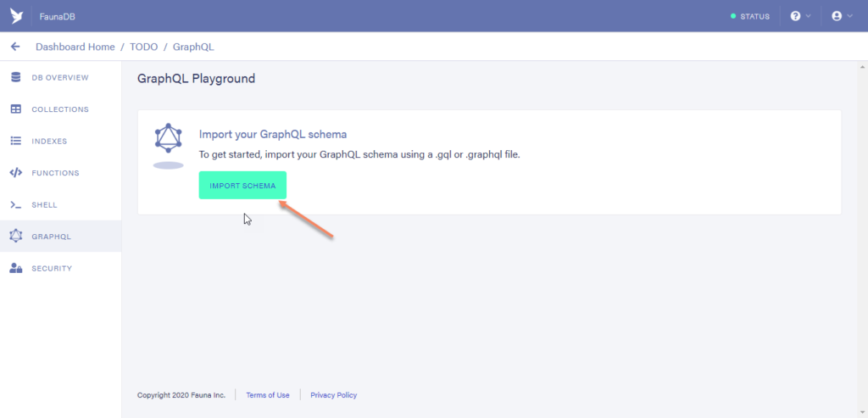Screen dimensions: 868x418
Task: Click the Functions code-brackets icon
Action: click(x=16, y=173)
